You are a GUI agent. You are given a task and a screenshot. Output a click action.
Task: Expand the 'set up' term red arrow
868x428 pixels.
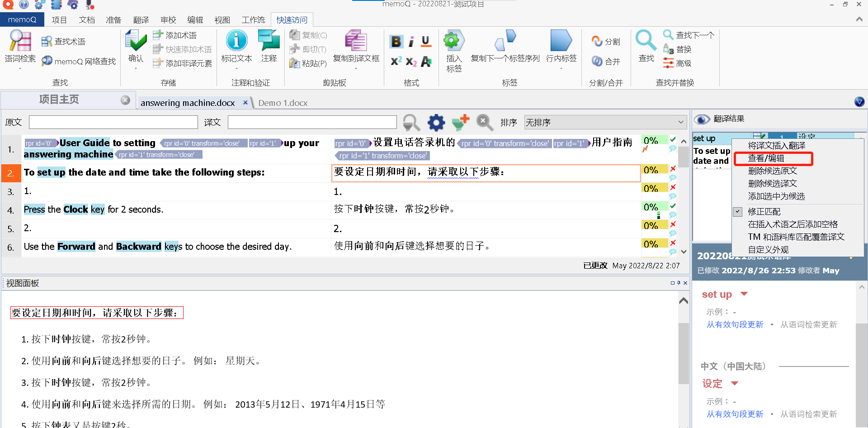tap(744, 294)
